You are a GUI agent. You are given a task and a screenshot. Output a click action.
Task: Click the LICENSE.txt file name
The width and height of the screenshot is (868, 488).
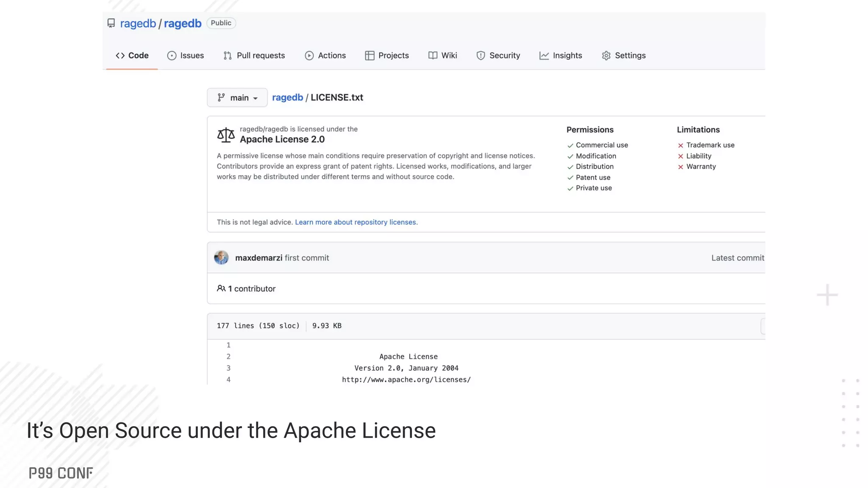[x=337, y=97]
